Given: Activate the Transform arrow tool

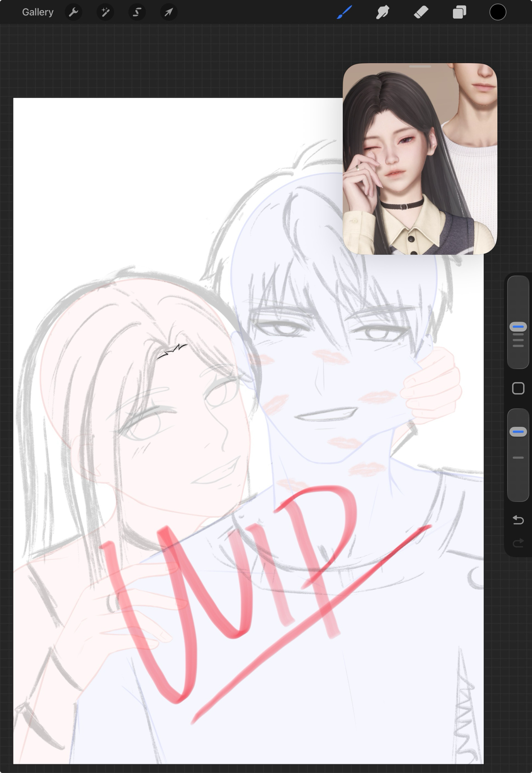Looking at the screenshot, I should pyautogui.click(x=168, y=12).
